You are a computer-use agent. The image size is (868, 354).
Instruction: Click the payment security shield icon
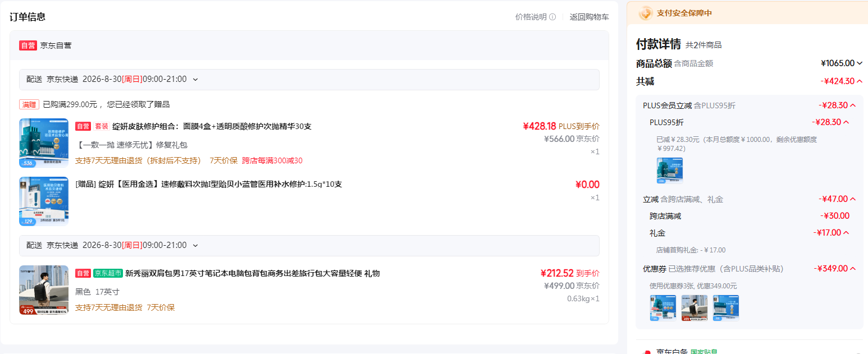(x=646, y=13)
